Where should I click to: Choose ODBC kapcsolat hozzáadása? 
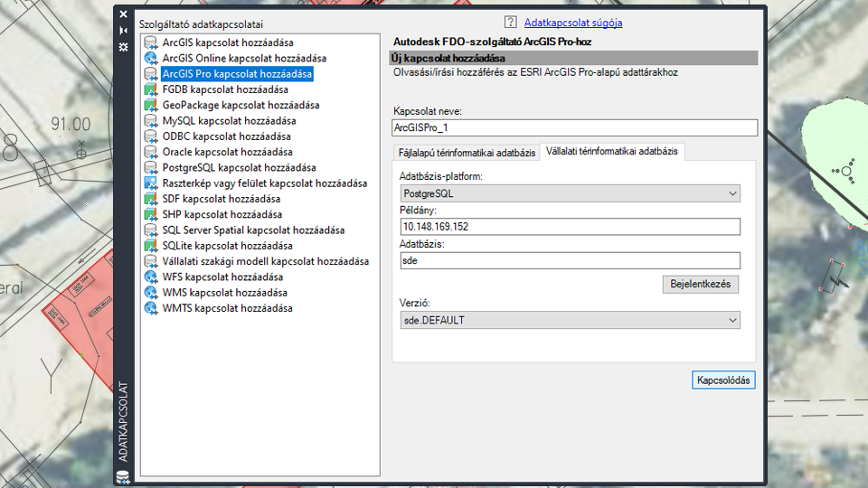[226, 136]
